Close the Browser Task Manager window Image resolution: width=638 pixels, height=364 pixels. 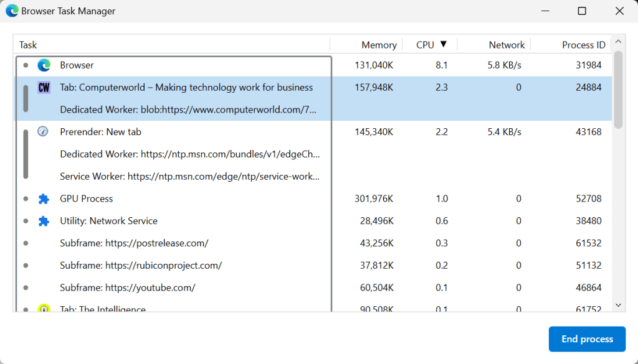tap(619, 11)
